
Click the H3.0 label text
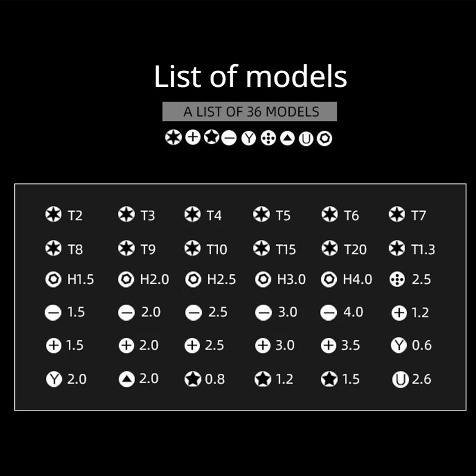(x=291, y=279)
